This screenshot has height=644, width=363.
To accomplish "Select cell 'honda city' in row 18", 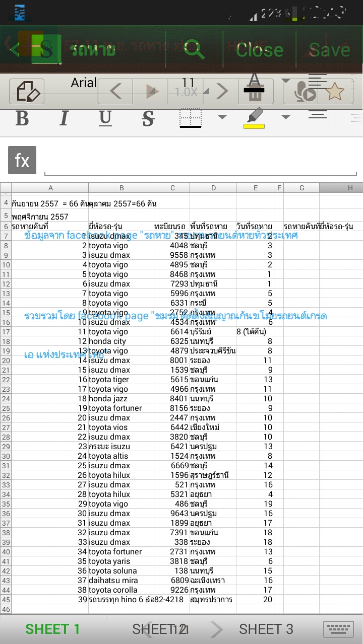I will point(122,341).
